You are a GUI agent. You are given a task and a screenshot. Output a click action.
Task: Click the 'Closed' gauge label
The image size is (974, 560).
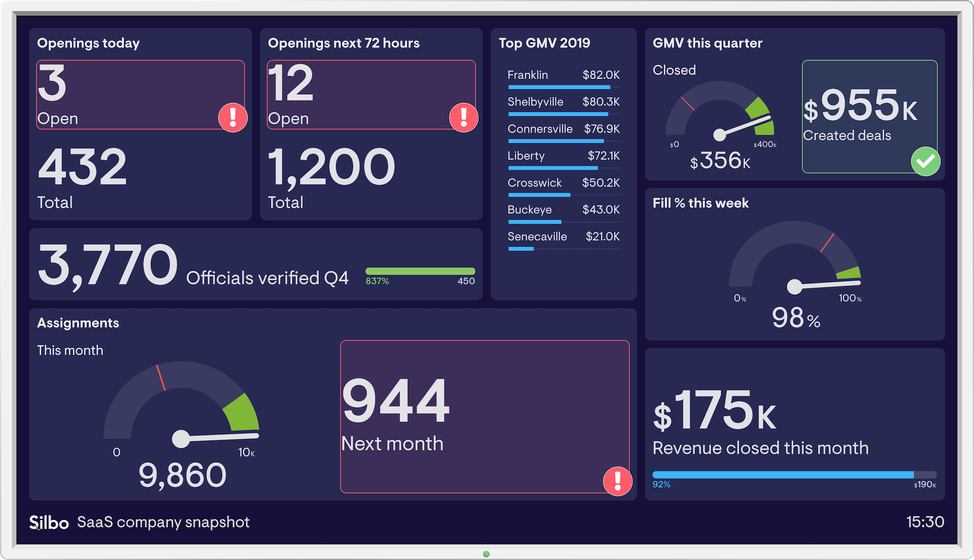click(674, 70)
